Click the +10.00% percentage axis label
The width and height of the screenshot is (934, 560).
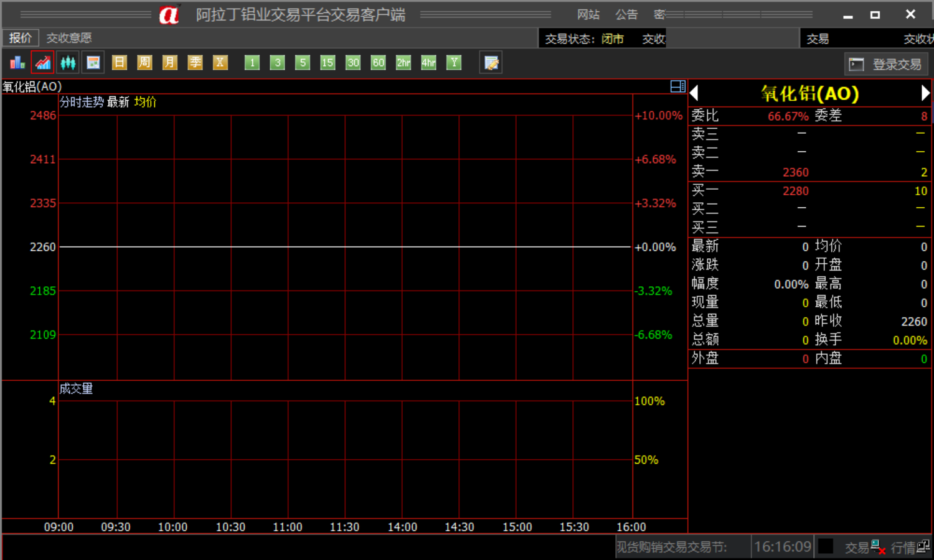click(x=659, y=115)
